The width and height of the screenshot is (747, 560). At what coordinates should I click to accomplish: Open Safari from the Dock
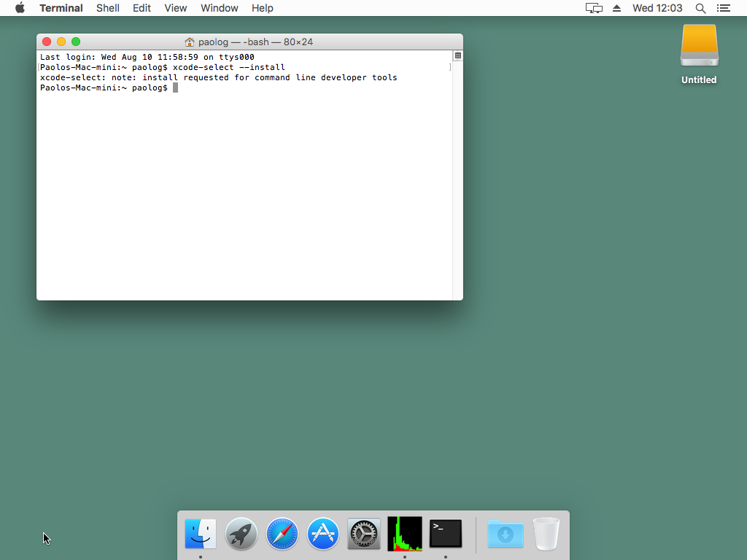point(282,534)
